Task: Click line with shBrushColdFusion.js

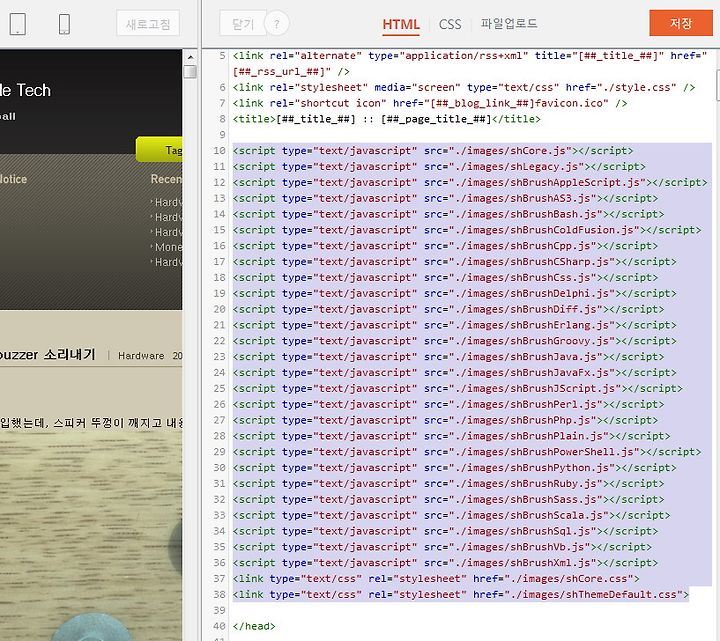Action: [467, 230]
